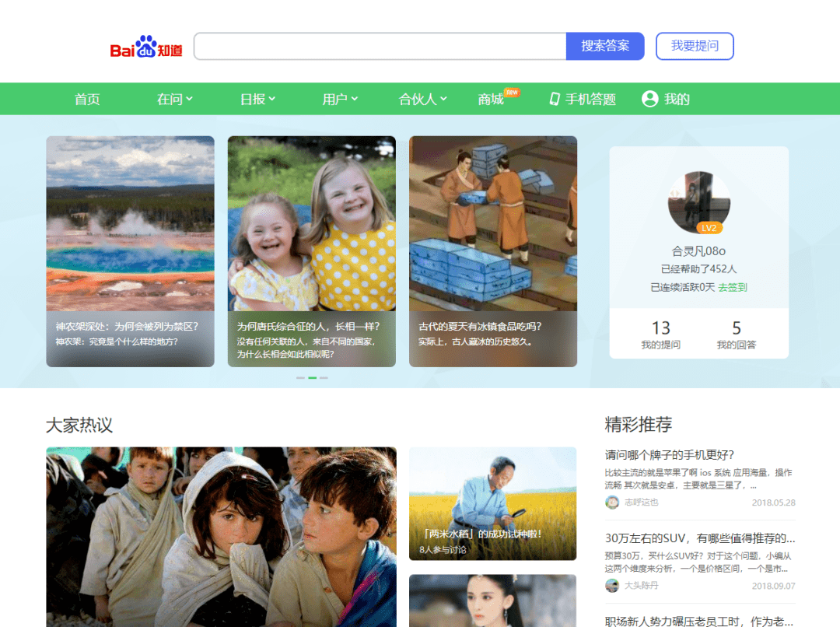Focus the search input field
The height and width of the screenshot is (627, 840).
380,46
